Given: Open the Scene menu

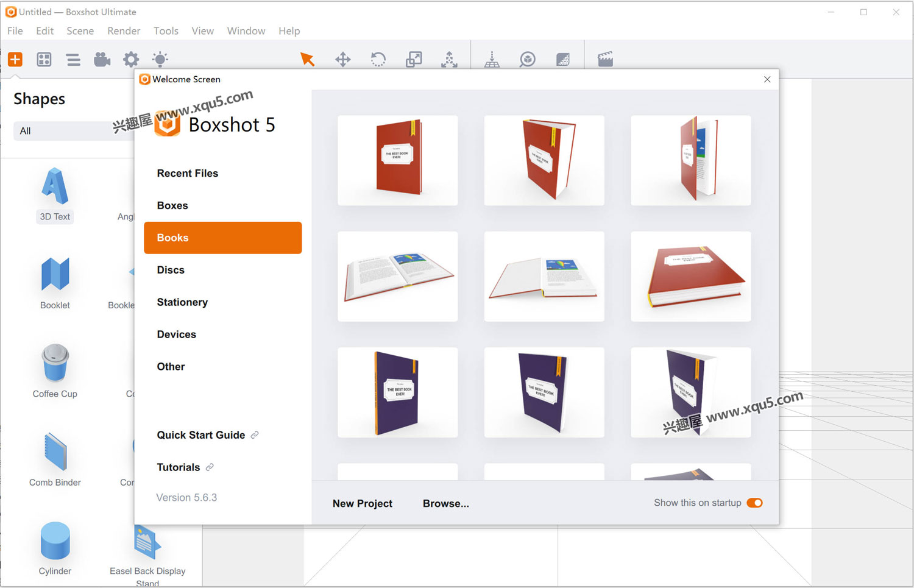Looking at the screenshot, I should tap(80, 31).
